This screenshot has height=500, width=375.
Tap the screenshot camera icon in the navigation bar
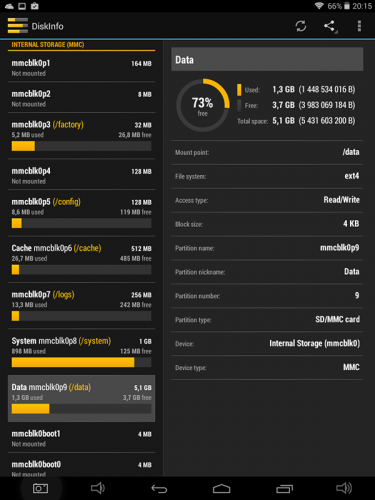click(x=40, y=488)
